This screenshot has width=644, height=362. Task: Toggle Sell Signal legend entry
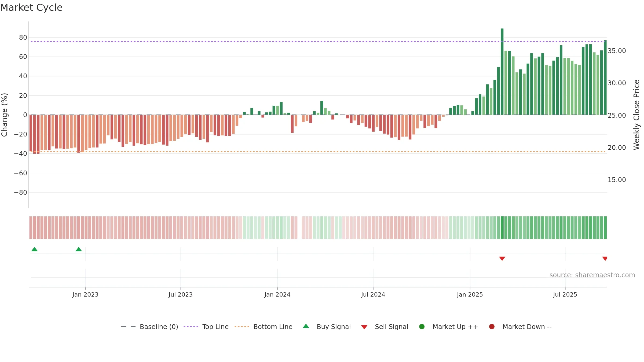pos(385,327)
